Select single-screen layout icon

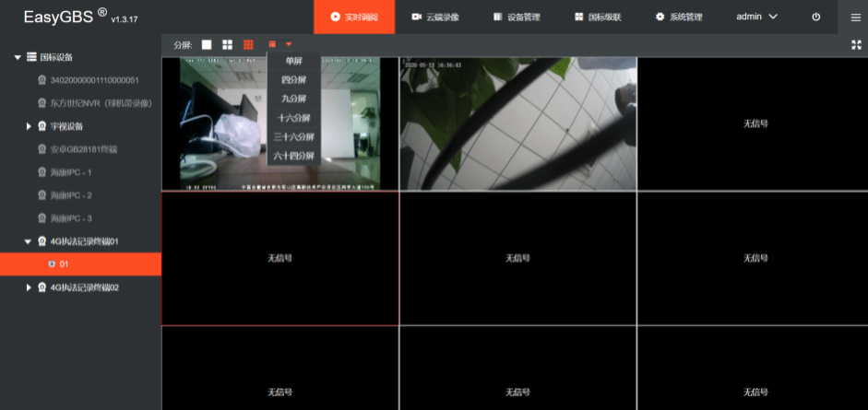click(x=207, y=44)
